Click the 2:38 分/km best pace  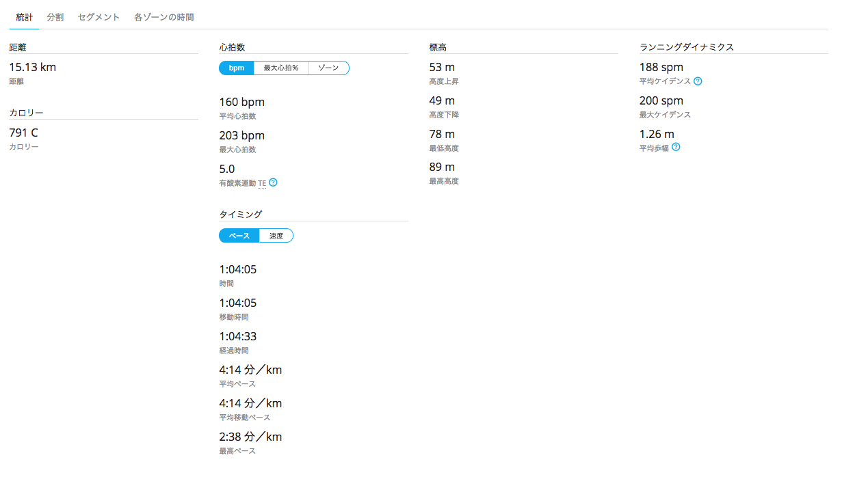(250, 437)
